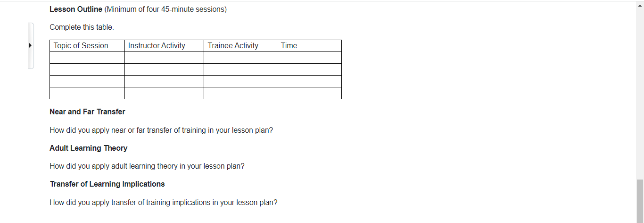The width and height of the screenshot is (644, 223).
Task: Click the Near and Far Transfer heading
Action: [x=87, y=112]
